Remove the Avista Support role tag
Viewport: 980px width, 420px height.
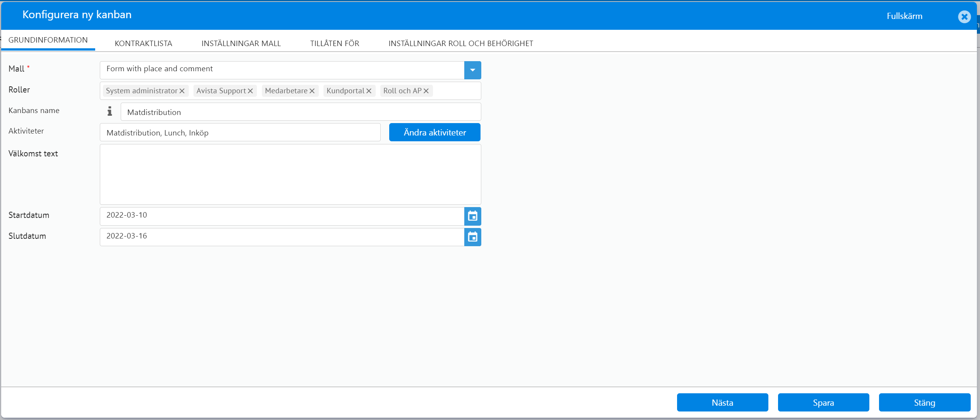pyautogui.click(x=250, y=91)
